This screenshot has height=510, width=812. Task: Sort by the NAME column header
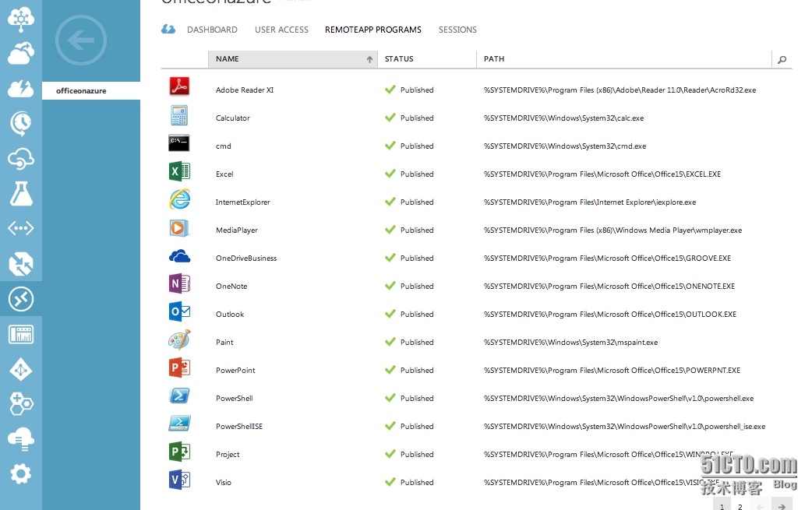point(292,59)
